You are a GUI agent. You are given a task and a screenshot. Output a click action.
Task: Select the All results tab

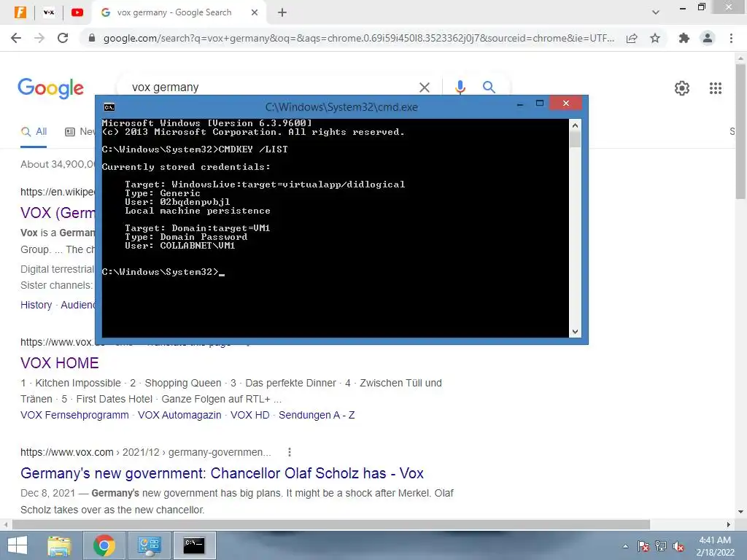[34, 132]
